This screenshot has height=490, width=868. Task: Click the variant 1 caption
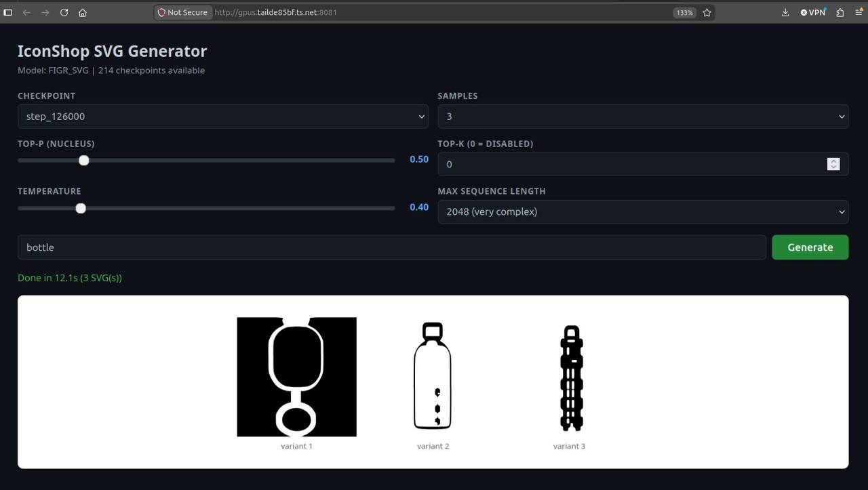(296, 446)
